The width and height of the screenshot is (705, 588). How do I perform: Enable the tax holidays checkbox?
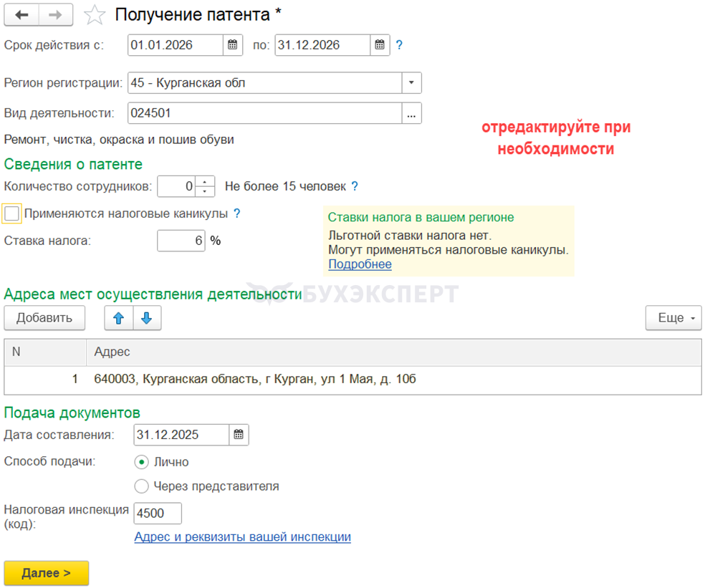(12, 213)
